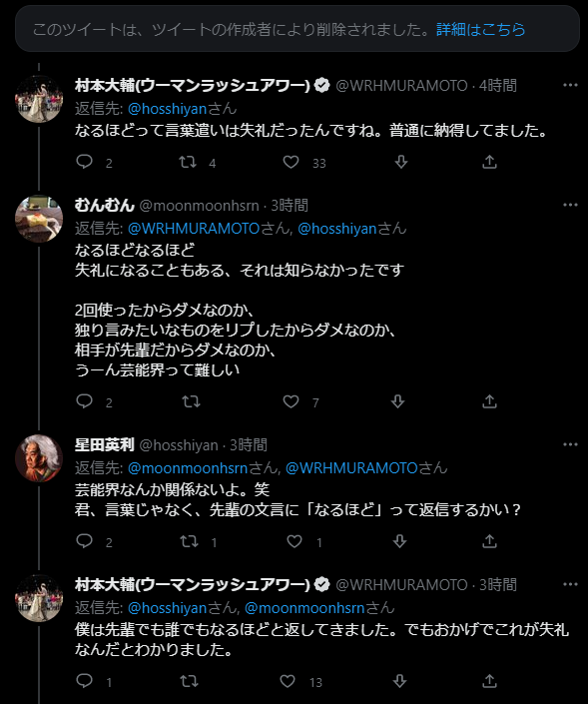Open むんむん's profile picture

click(39, 219)
